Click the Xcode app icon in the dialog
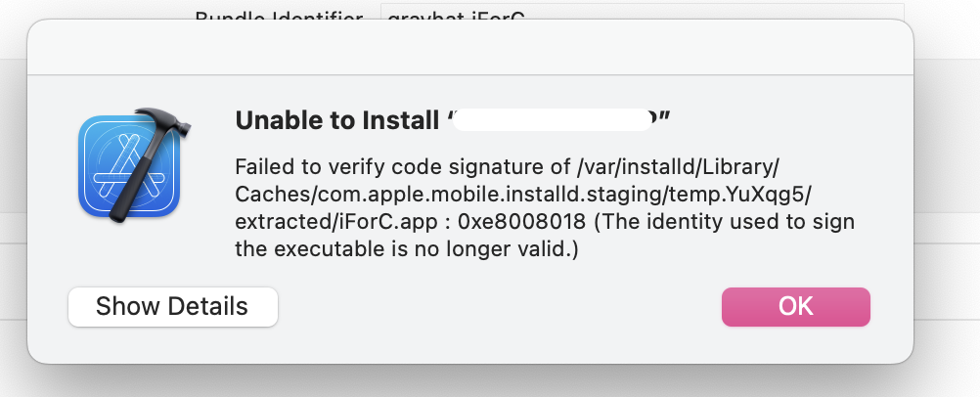The width and height of the screenshot is (980, 397). pos(129,163)
